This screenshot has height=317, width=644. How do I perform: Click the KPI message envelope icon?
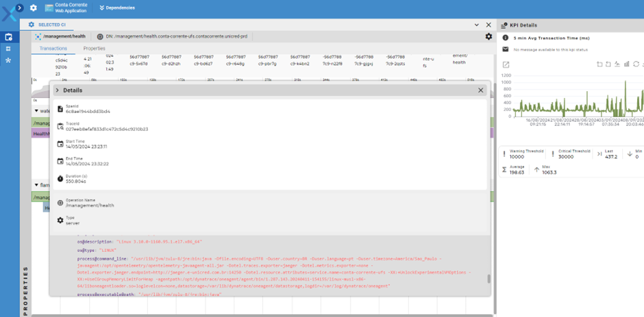[505, 49]
